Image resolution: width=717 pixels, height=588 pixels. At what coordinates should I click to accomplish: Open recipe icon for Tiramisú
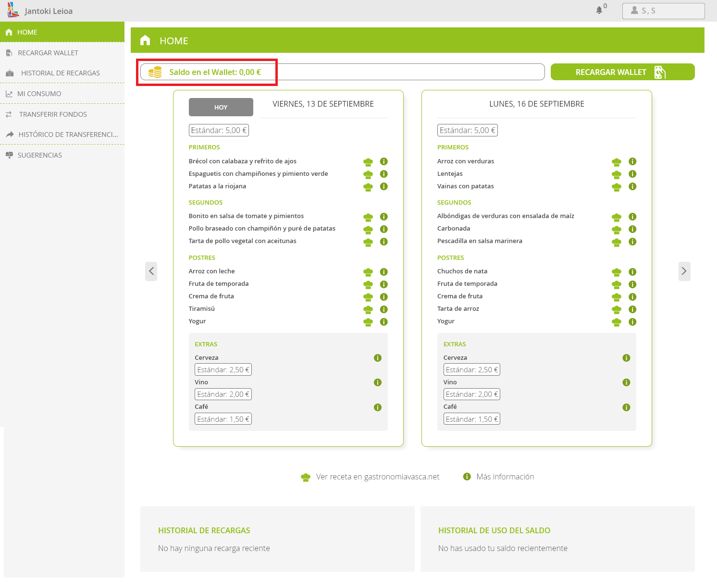pyautogui.click(x=368, y=309)
